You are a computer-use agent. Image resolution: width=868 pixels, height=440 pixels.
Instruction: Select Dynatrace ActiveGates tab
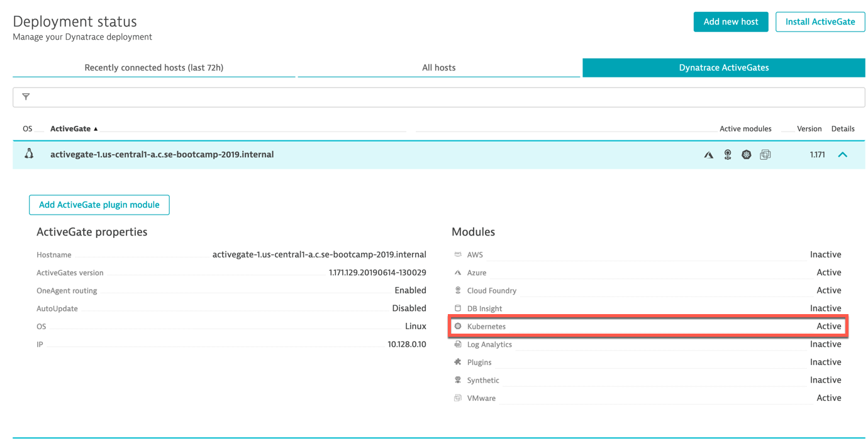pos(724,67)
